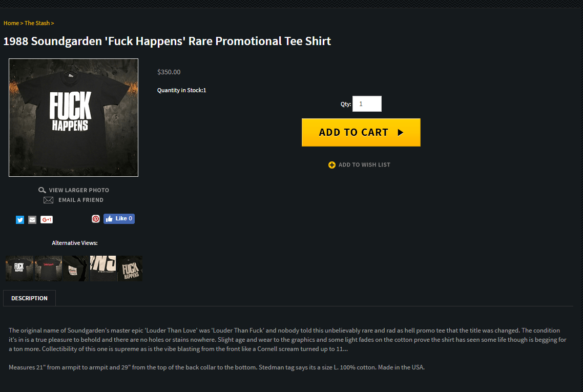
Task: Like the product on Facebook
Action: tap(119, 219)
